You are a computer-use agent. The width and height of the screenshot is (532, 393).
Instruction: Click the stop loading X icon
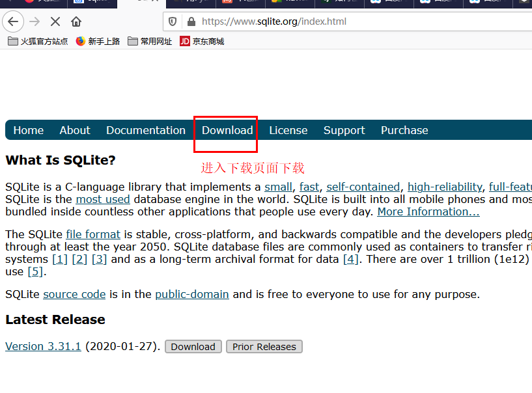55,21
